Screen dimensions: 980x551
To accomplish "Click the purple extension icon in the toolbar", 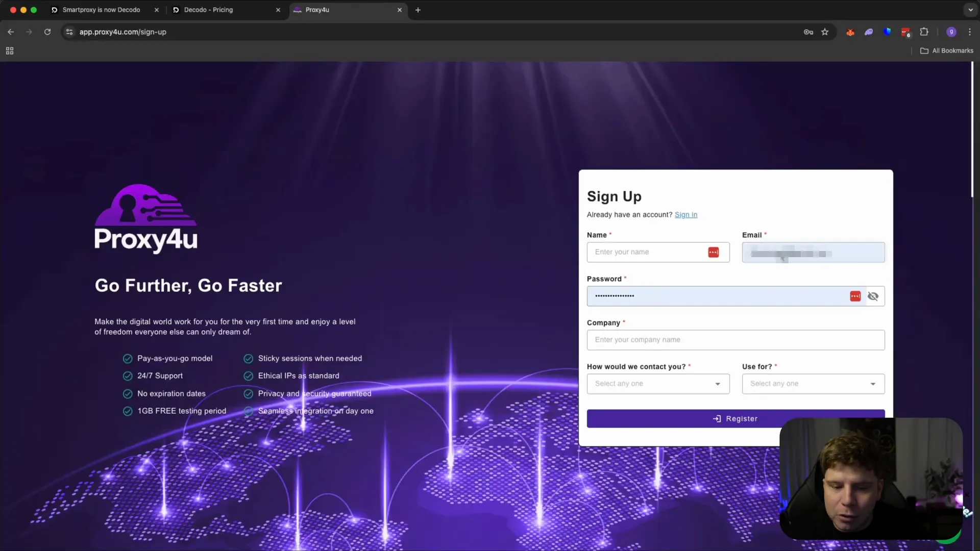I will pyautogui.click(x=869, y=32).
